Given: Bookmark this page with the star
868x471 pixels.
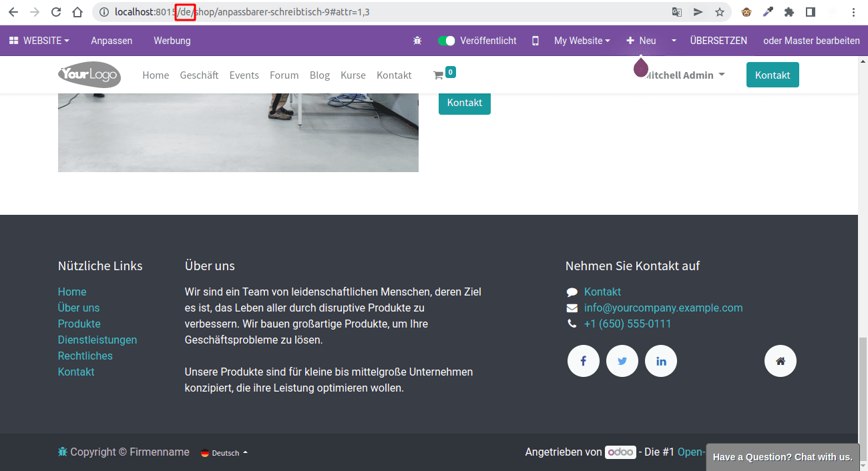Looking at the screenshot, I should [x=720, y=12].
